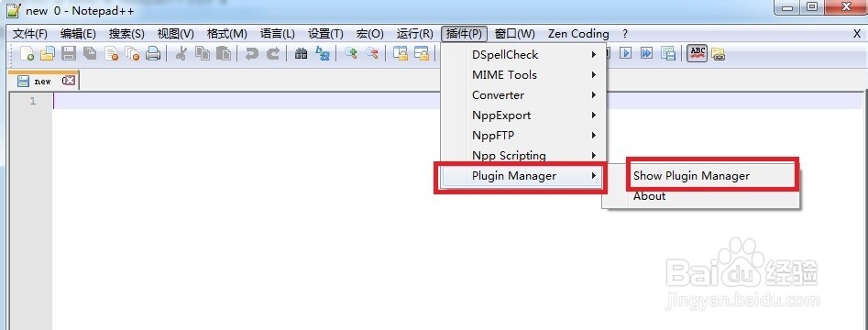Click the Open file folder icon
The width and height of the screenshot is (868, 330).
(48, 54)
